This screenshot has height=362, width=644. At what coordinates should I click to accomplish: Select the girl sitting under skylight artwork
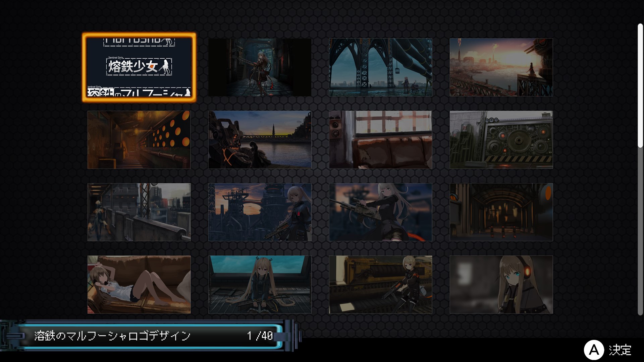[260, 285]
